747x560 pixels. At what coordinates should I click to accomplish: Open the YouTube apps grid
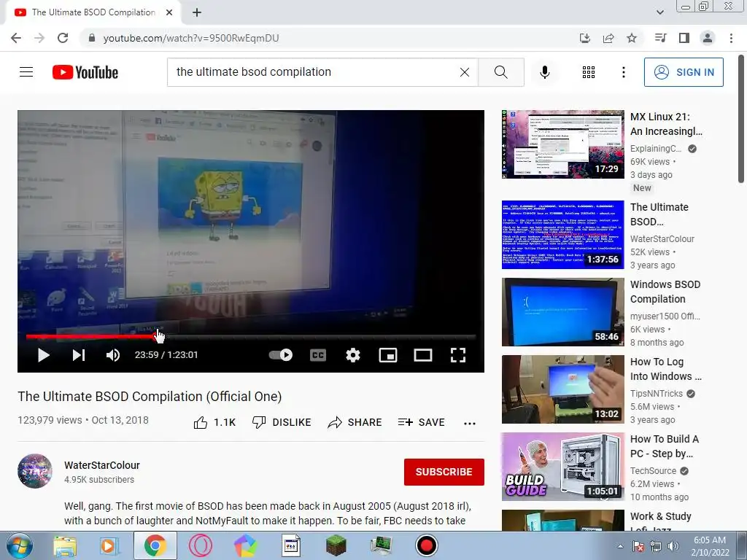coord(589,72)
